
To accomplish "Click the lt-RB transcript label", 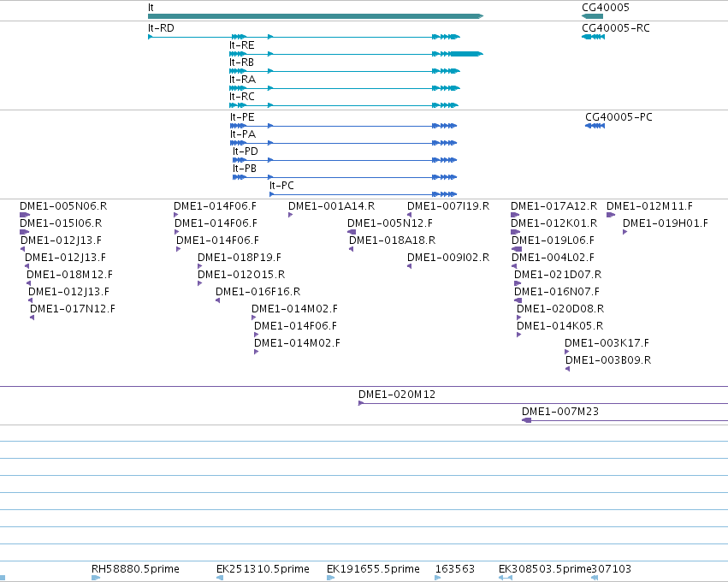I will (241, 62).
